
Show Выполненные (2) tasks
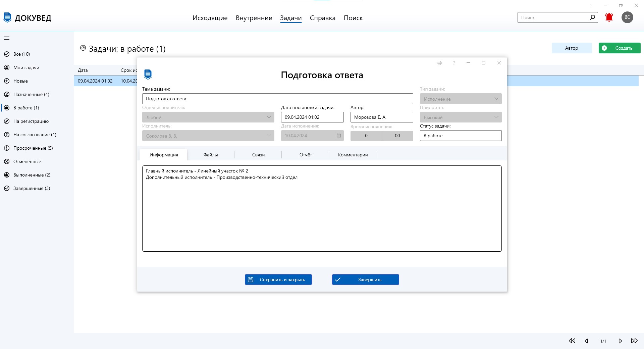click(32, 175)
